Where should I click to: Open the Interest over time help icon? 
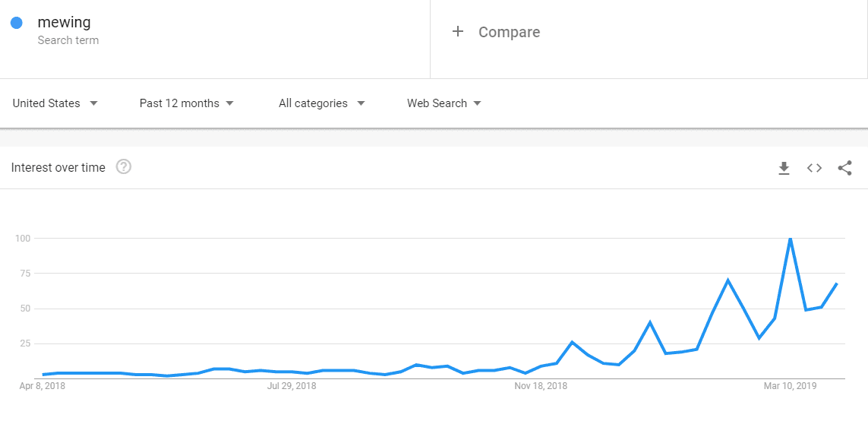pyautogui.click(x=124, y=166)
